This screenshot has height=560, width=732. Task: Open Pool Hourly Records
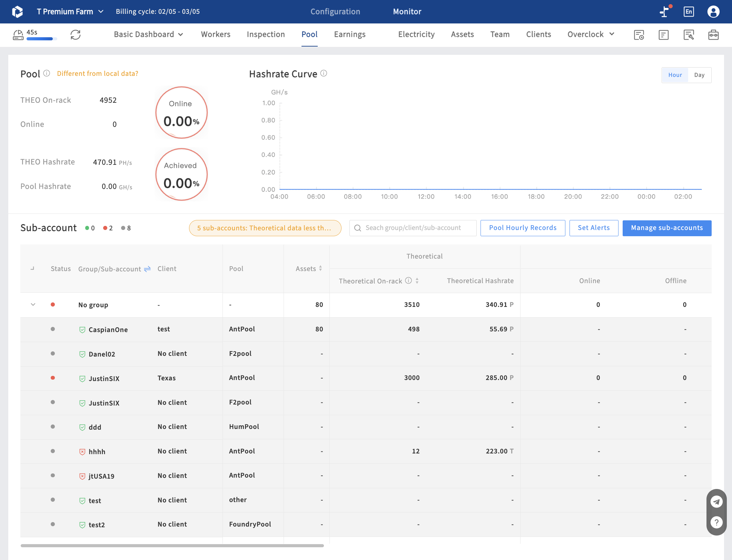[523, 228]
